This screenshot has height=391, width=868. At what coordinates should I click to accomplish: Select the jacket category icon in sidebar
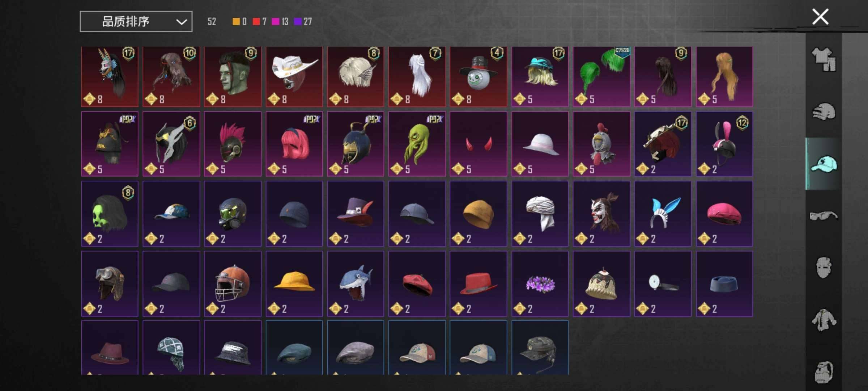click(x=824, y=320)
